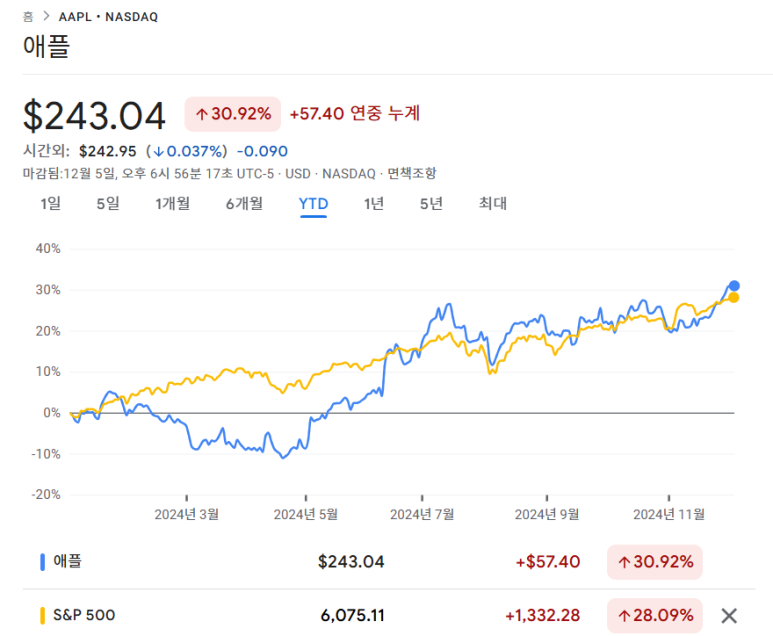Click the 2024년 11월 axis label
Screen dimensions: 773x636
coord(669,515)
